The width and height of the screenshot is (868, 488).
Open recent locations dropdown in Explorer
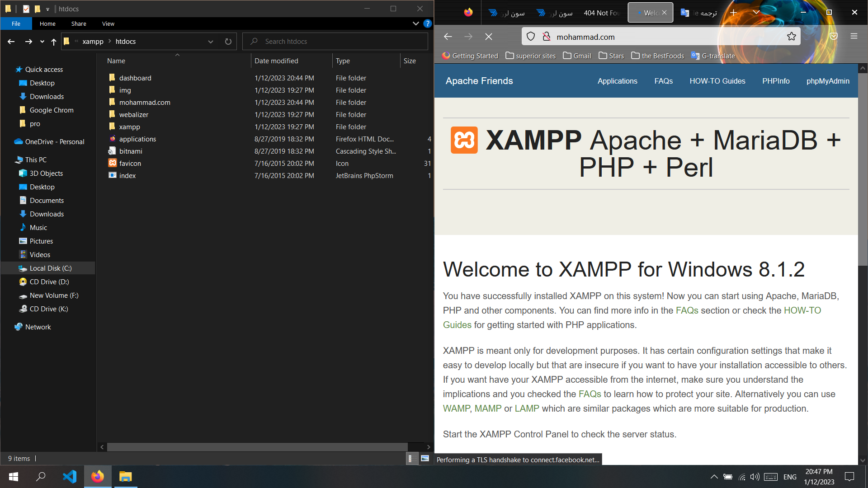(42, 42)
